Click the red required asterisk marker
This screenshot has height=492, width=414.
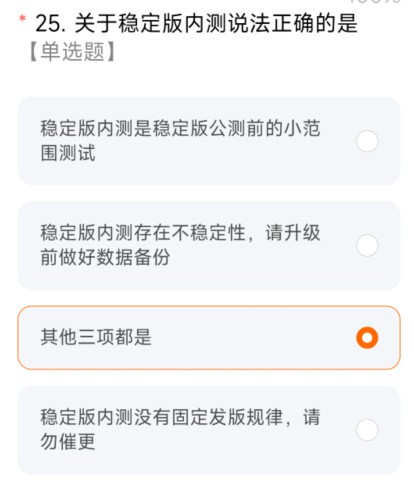[22, 19]
